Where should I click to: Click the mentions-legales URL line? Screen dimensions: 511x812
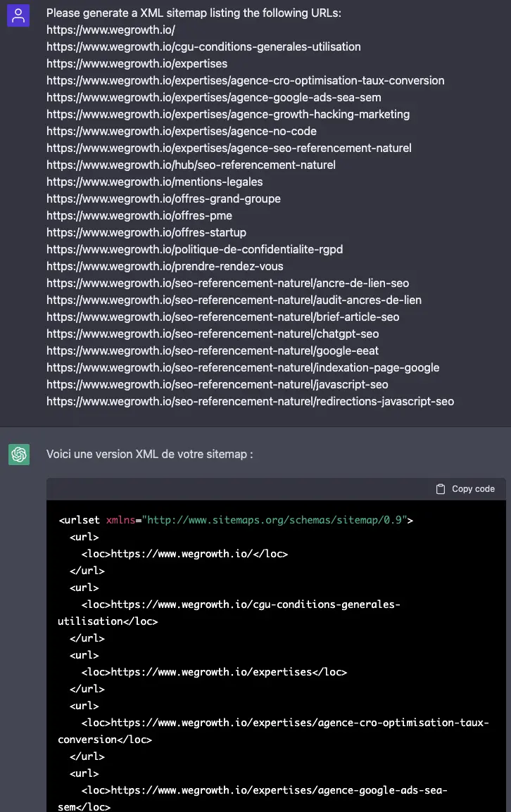(x=154, y=182)
